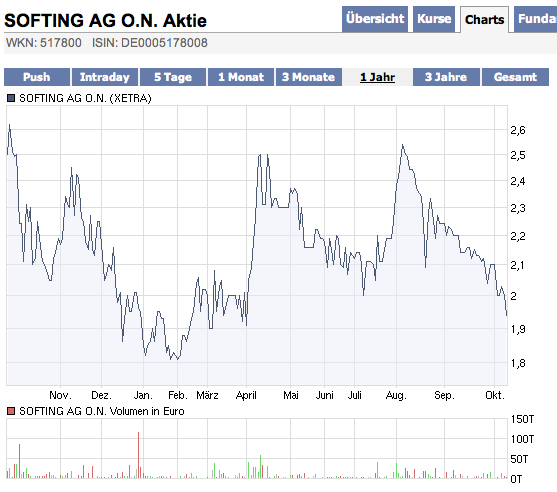Click the 1,9 price axis label
The image size is (557, 492).
(518, 329)
